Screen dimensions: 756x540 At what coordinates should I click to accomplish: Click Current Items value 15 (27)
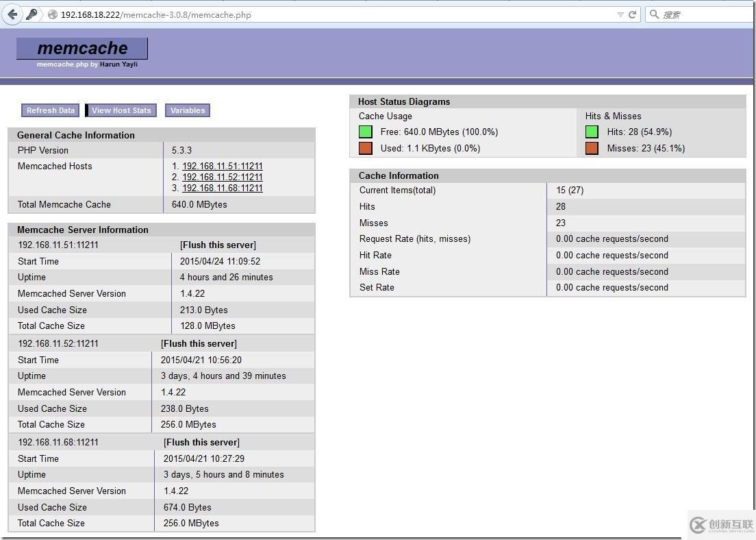[x=570, y=190]
